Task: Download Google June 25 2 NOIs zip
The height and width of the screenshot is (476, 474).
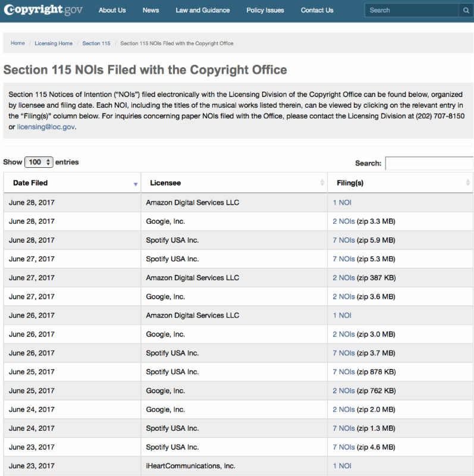Action: [x=344, y=391]
